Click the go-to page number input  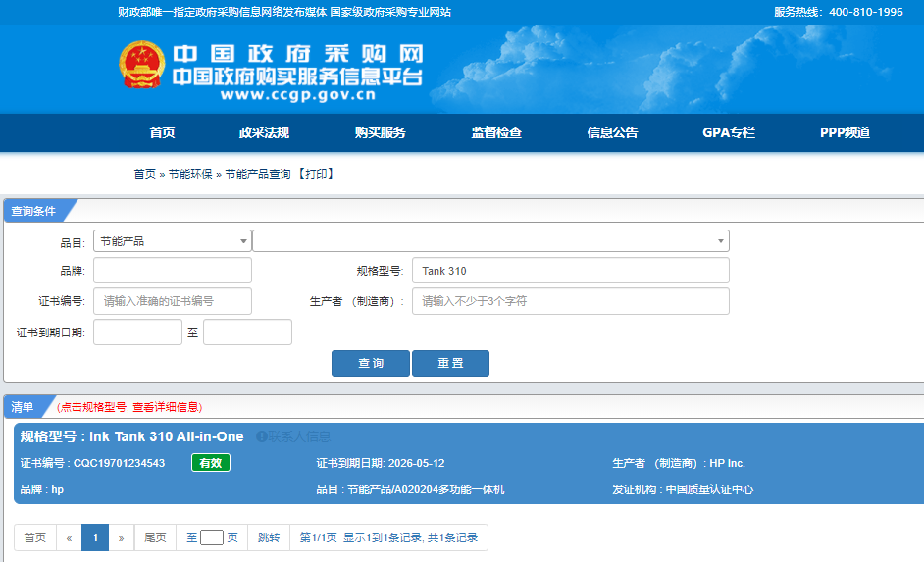tap(212, 537)
